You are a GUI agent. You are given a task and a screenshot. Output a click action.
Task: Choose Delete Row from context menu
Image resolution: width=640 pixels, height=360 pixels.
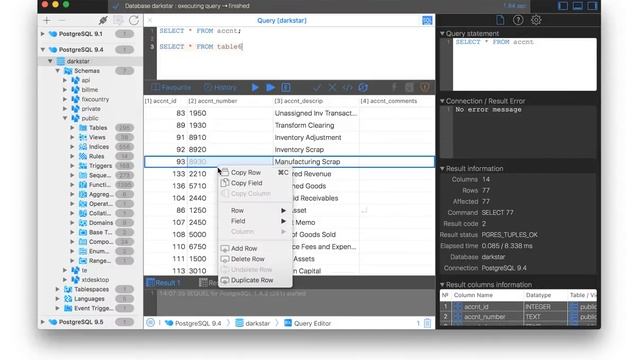pyautogui.click(x=255, y=259)
